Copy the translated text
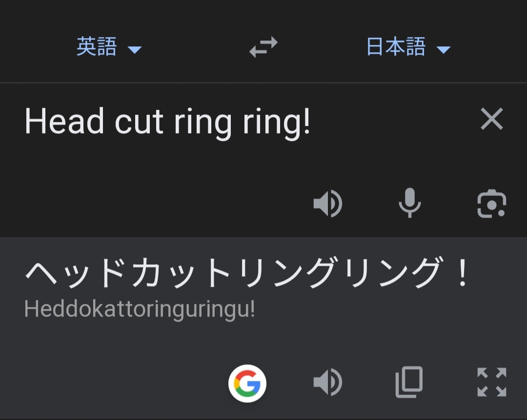The image size is (527, 420). click(x=409, y=382)
